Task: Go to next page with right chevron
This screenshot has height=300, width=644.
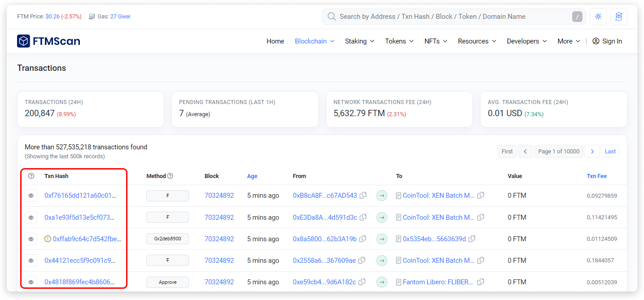Action: tap(592, 152)
